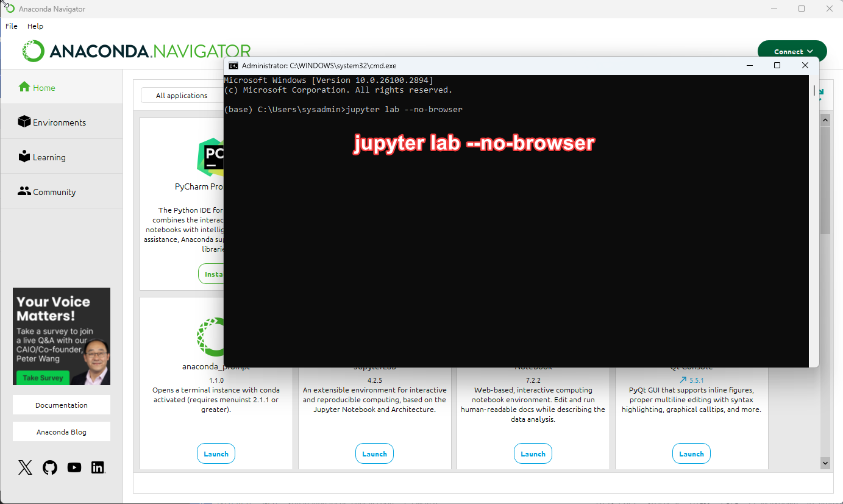Click the cmd window scrollbar thumb
The width and height of the screenshot is (843, 504).
tap(815, 90)
